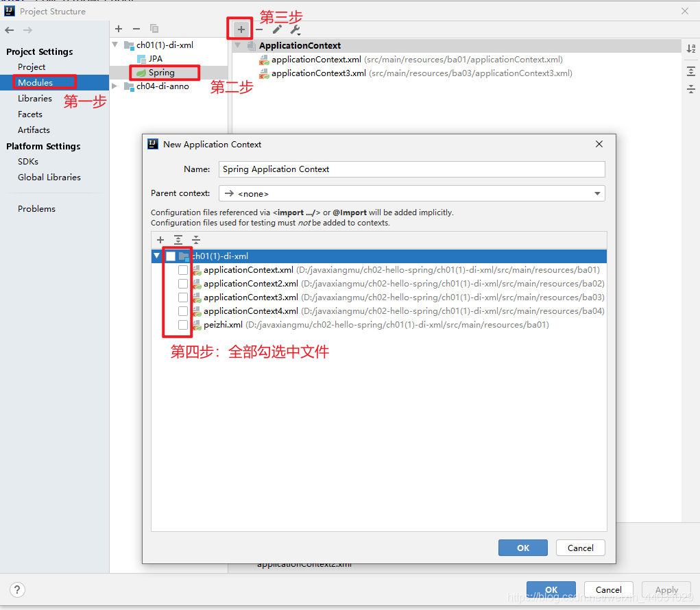Select Spring facet in module tree
Image resolution: width=700 pixels, height=610 pixels.
(x=162, y=72)
